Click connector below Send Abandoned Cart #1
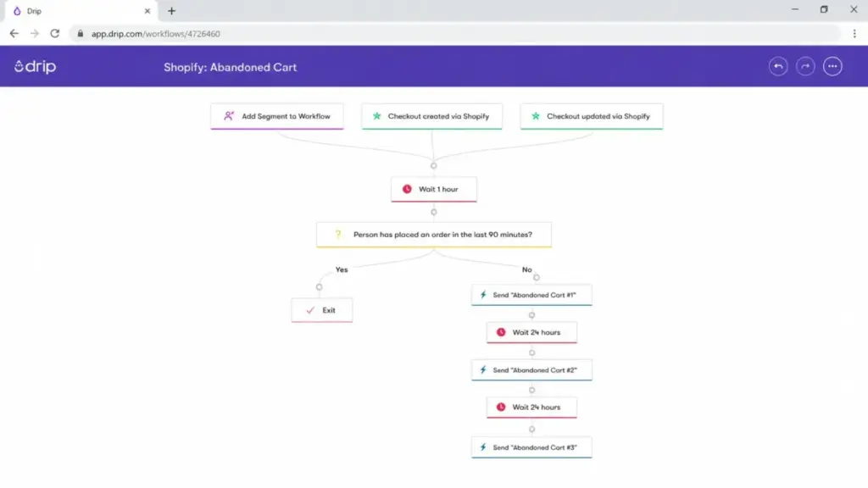This screenshot has height=488, width=868. (532, 315)
